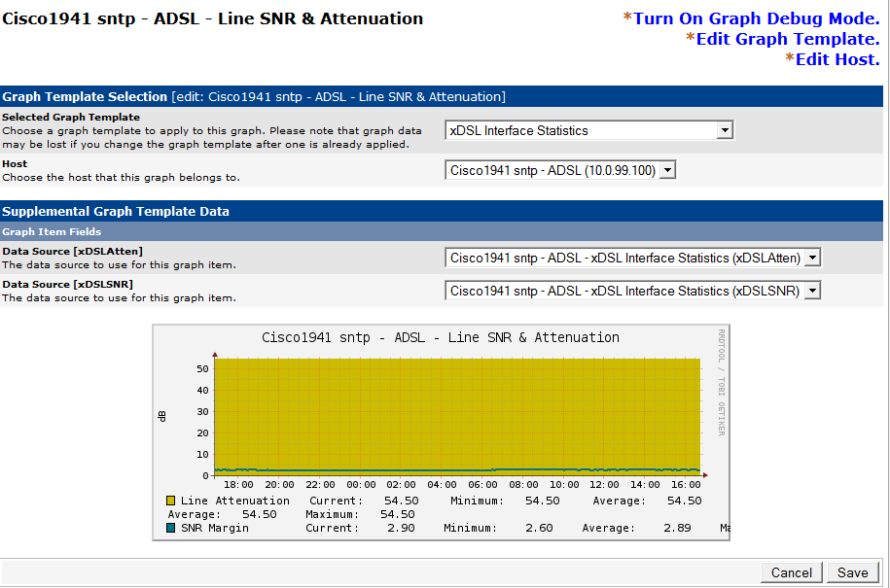
Task: Open the Edit Graph Template link
Action: click(787, 39)
